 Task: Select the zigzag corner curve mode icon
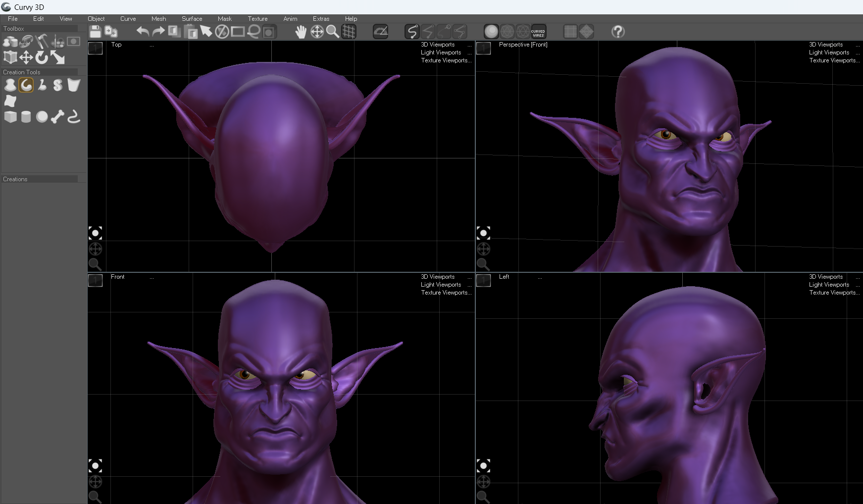tap(428, 32)
